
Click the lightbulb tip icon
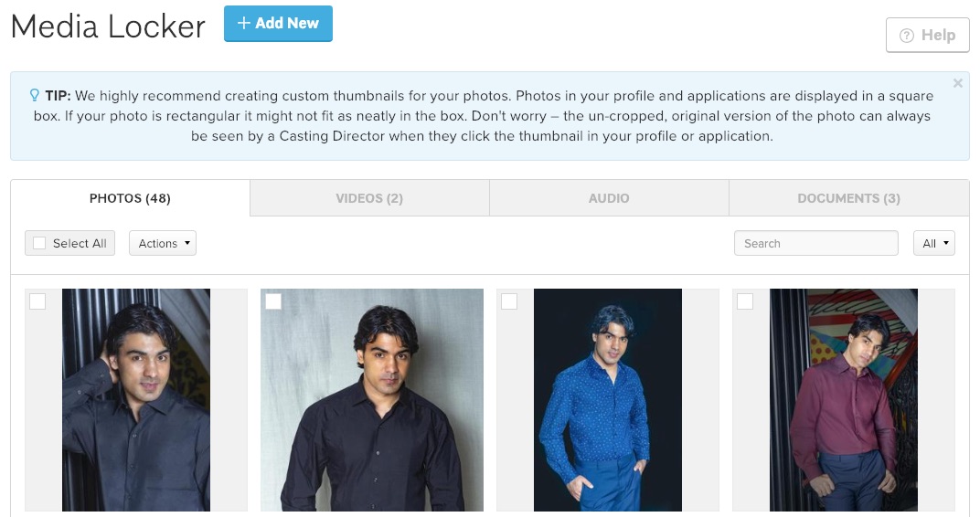click(x=35, y=95)
